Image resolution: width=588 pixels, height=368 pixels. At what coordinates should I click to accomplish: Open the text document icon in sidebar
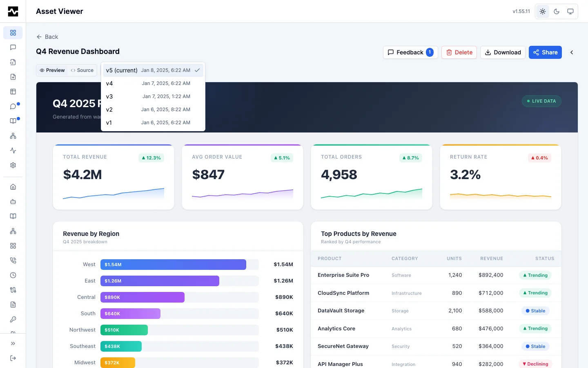point(13,305)
